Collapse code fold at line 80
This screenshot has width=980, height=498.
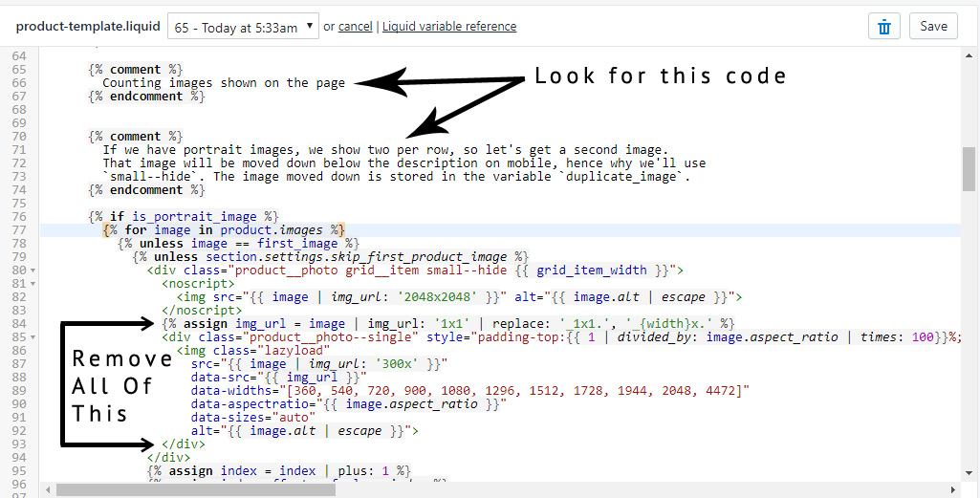33,271
